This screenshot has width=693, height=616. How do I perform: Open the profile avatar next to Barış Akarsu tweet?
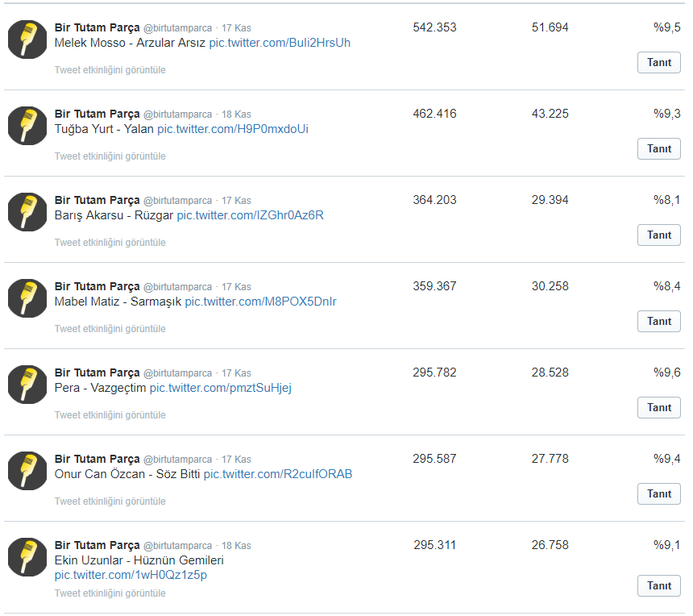(x=27, y=212)
